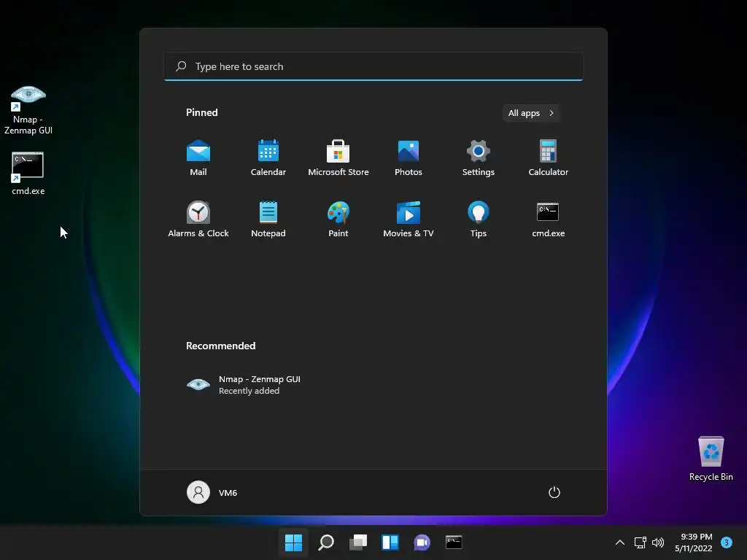Click the power button in Start menu

point(554,492)
